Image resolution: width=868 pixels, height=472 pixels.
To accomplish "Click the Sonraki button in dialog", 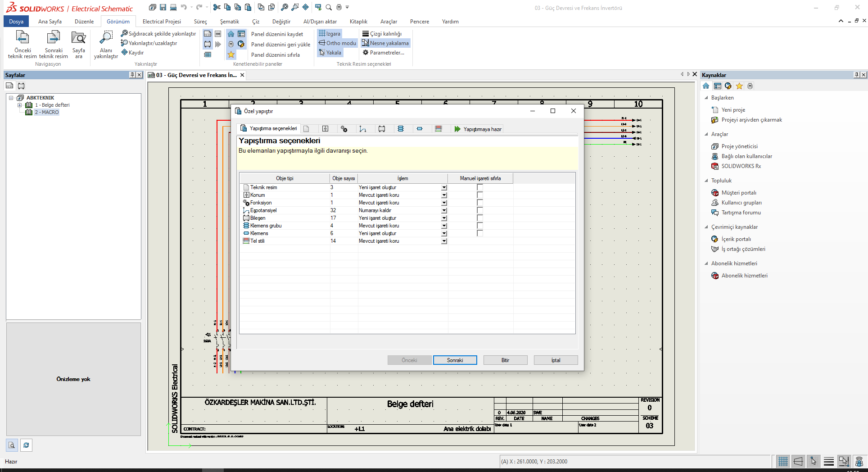I will point(455,360).
